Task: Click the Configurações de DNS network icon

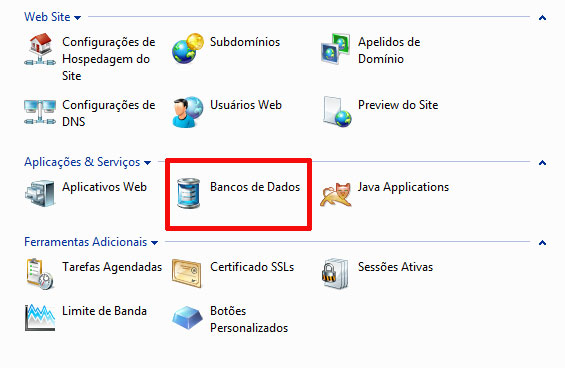Action: 40,112
